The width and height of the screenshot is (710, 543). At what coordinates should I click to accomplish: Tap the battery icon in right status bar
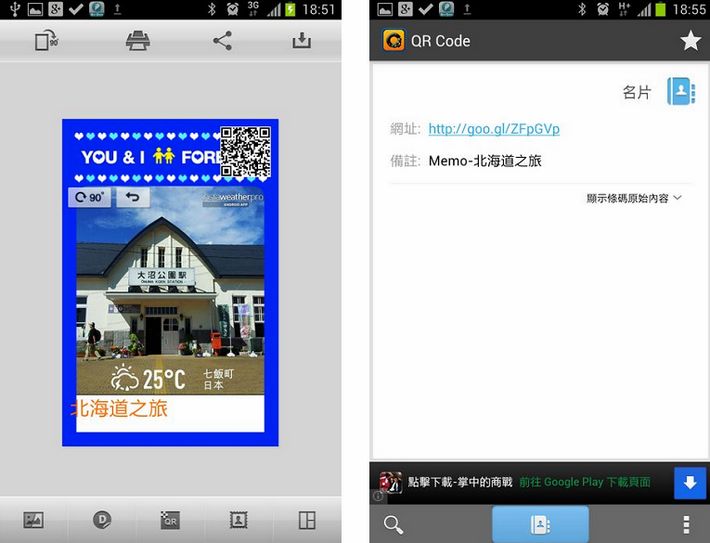(660, 9)
